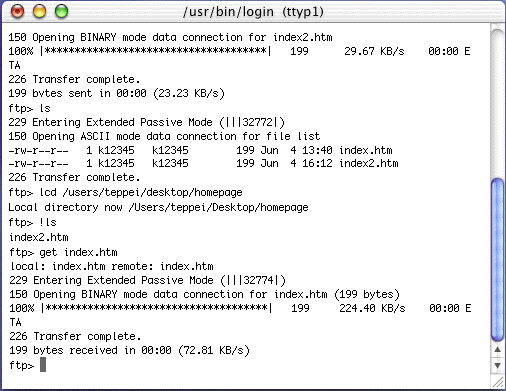The height and width of the screenshot is (391, 506).
Task: Click the scroll up arrow
Action: point(497,350)
